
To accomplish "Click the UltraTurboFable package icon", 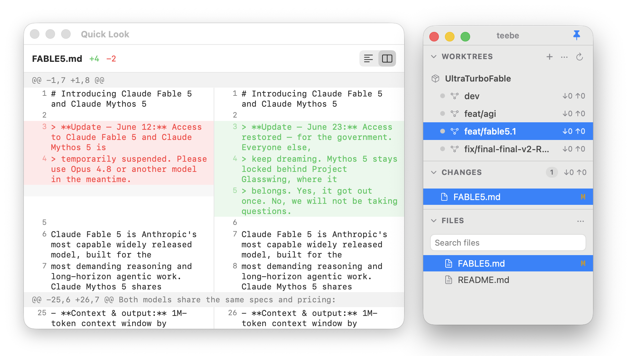I will click(x=435, y=78).
